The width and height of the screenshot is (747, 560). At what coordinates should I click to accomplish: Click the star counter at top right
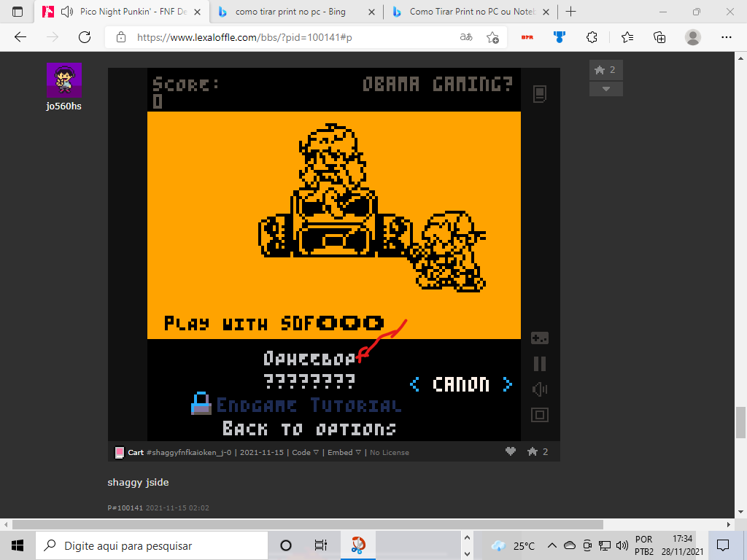coord(605,70)
